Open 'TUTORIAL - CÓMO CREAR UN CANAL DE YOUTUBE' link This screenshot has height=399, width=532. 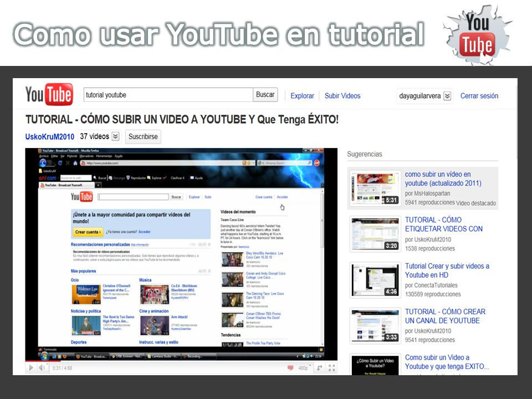point(445,316)
